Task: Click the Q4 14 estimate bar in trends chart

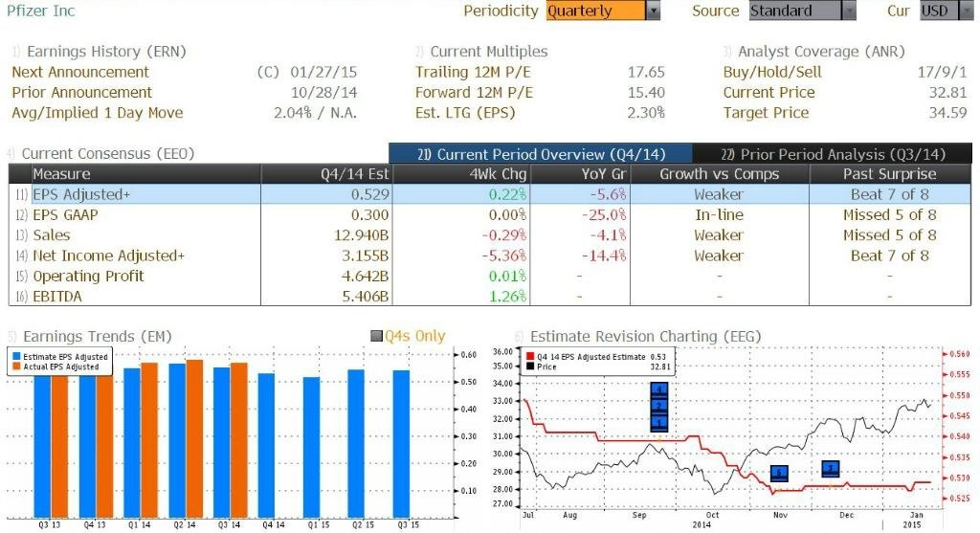Action: tap(266, 445)
